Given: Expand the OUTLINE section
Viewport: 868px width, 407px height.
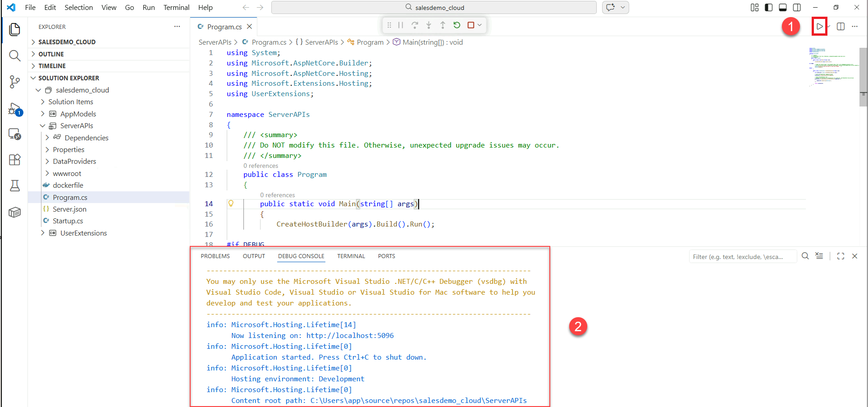Looking at the screenshot, I should pyautogui.click(x=51, y=54).
